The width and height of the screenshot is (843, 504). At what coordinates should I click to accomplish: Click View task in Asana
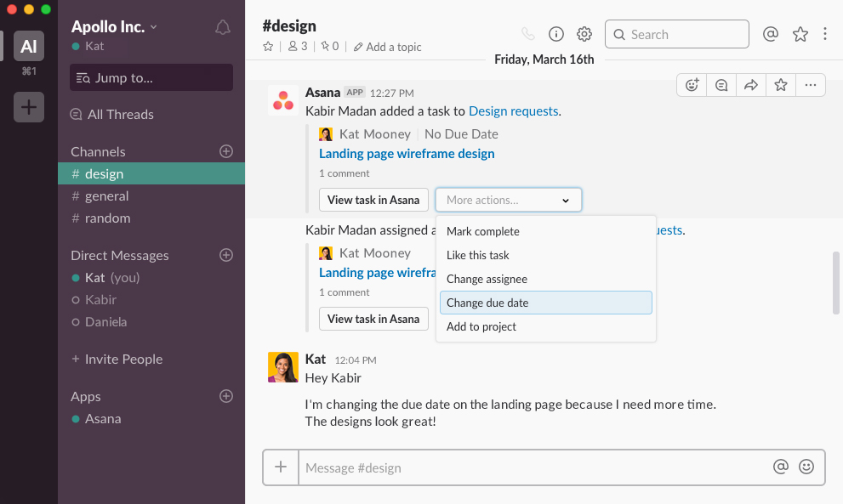pyautogui.click(x=373, y=200)
